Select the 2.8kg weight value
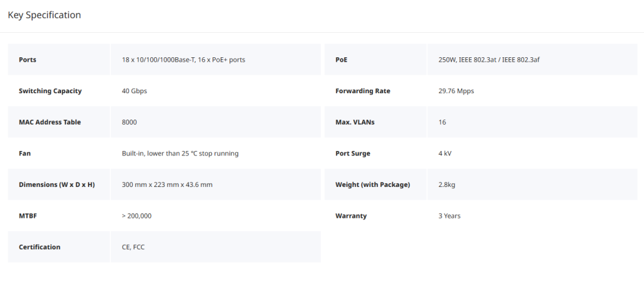The height and width of the screenshot is (289, 644). [x=447, y=184]
